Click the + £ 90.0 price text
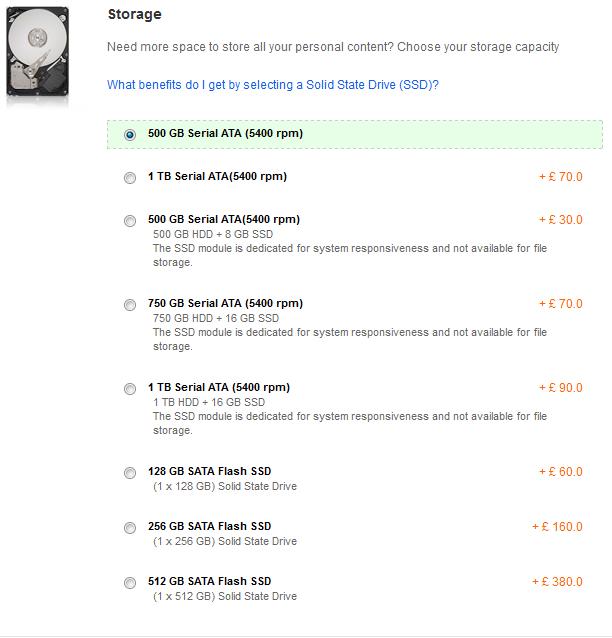The height and width of the screenshot is (638, 612). pos(560,387)
